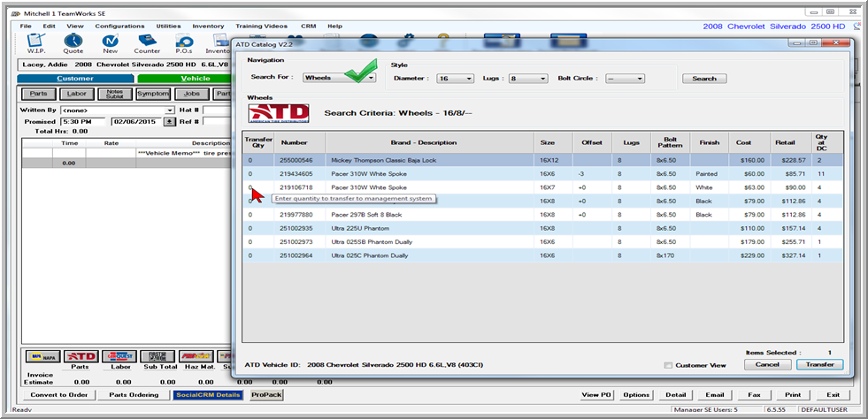Click the NAPA catalog icon button
868x419 pixels.
click(x=42, y=356)
